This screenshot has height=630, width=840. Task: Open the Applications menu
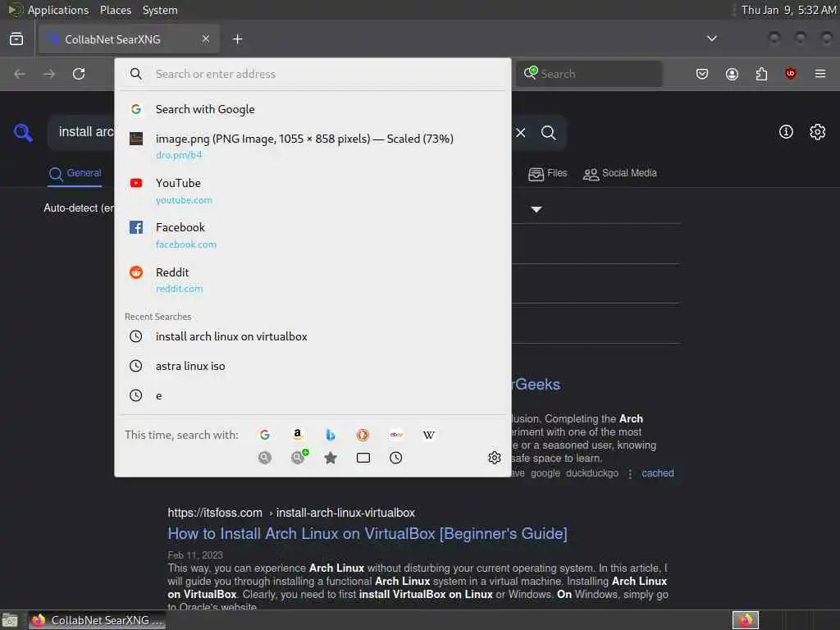(x=58, y=10)
